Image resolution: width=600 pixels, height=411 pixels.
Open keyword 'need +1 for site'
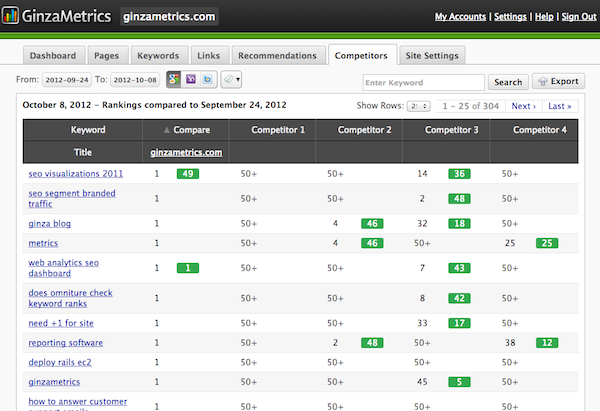tap(61, 323)
